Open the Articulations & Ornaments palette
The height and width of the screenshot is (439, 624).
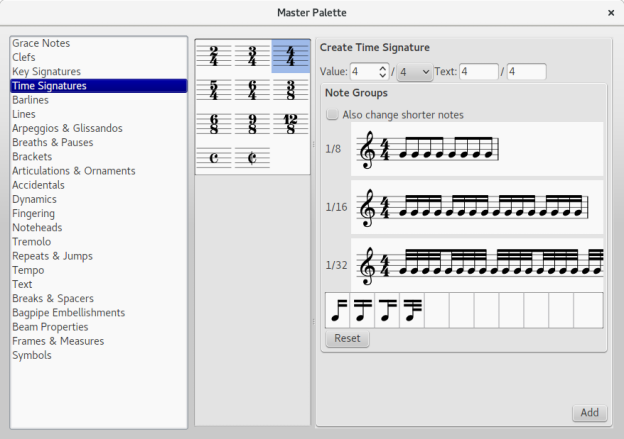74,170
